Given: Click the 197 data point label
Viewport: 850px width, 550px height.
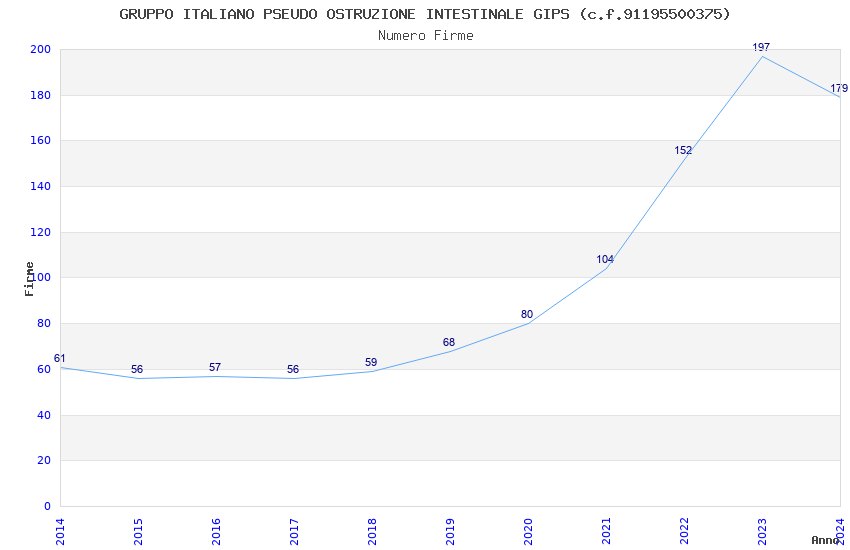Looking at the screenshot, I should pos(761,47).
